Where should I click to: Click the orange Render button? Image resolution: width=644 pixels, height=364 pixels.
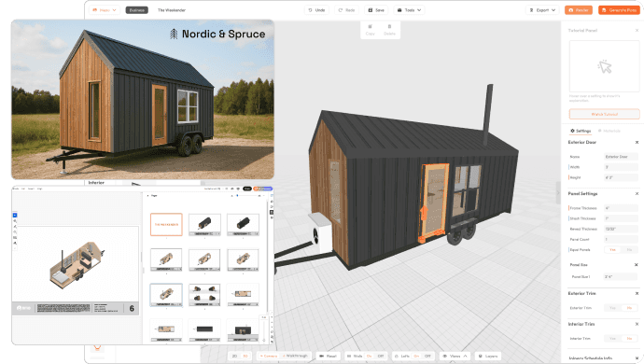coord(579,10)
